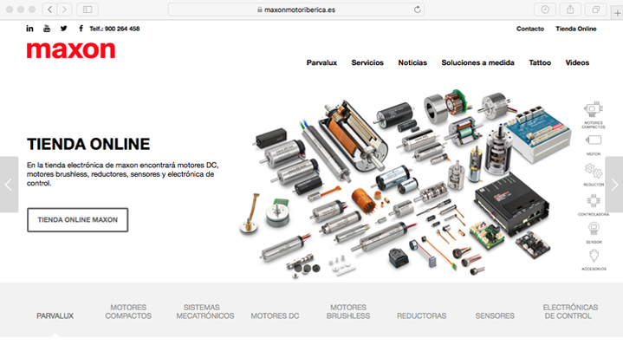Go forward with the Safari forward arrow
Image resolution: width=623 pixels, height=364 pixels.
tap(64, 10)
